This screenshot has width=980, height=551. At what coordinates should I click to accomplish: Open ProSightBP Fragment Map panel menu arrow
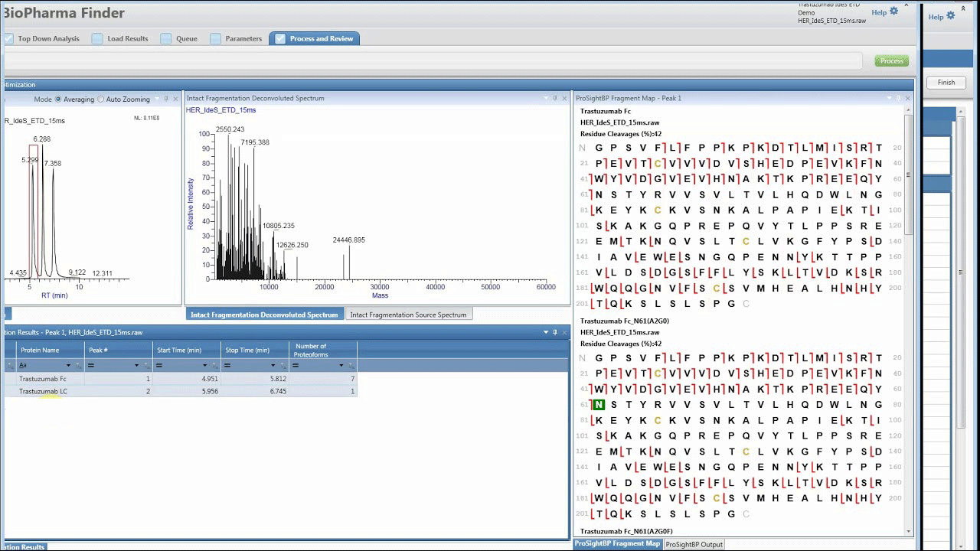889,98
